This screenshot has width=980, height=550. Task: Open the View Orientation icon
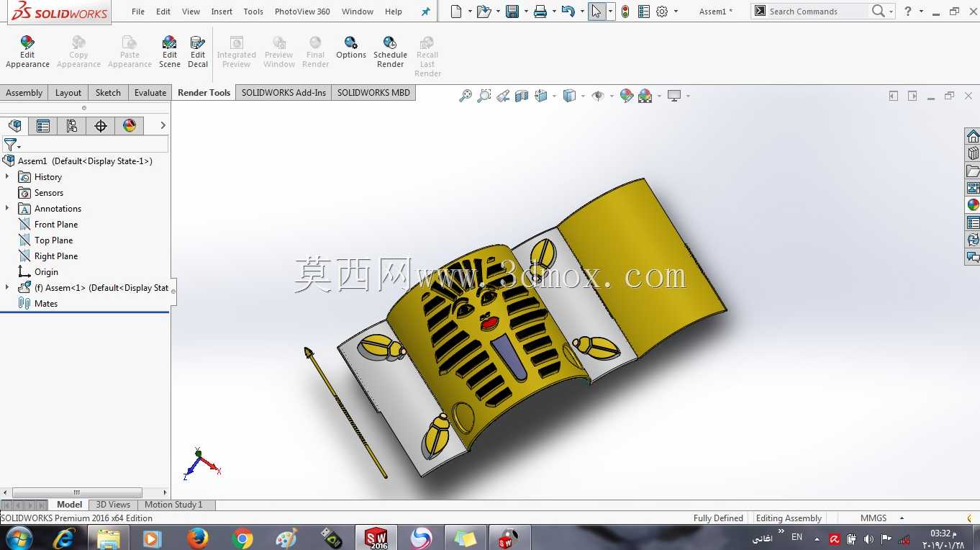541,96
